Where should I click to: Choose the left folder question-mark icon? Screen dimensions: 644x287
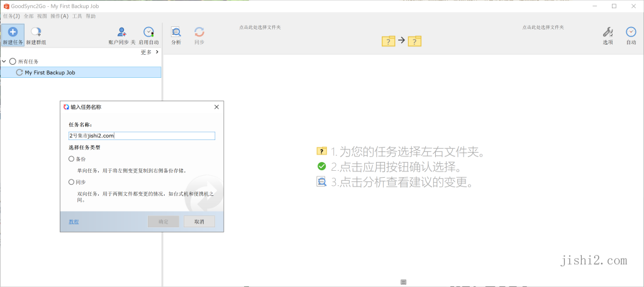click(389, 41)
